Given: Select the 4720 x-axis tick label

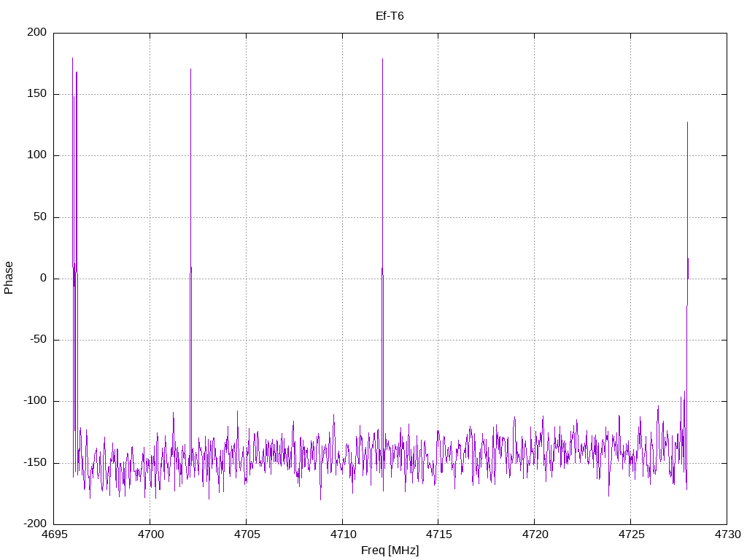Looking at the screenshot, I should tap(534, 534).
